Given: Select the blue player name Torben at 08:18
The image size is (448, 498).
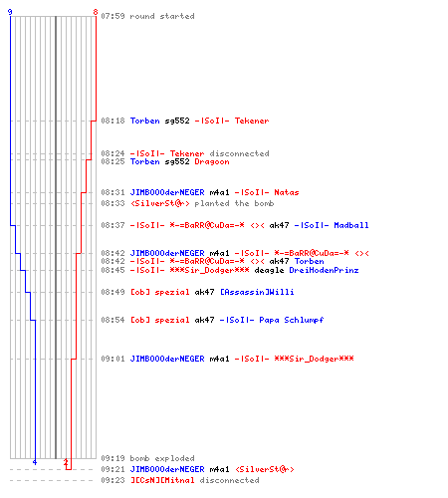Looking at the screenshot, I should (145, 121).
